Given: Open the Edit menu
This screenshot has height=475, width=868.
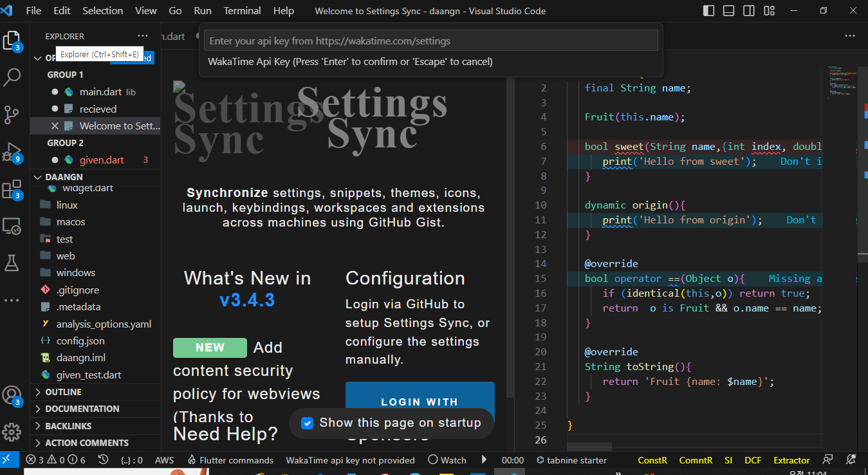Looking at the screenshot, I should pyautogui.click(x=62, y=11).
